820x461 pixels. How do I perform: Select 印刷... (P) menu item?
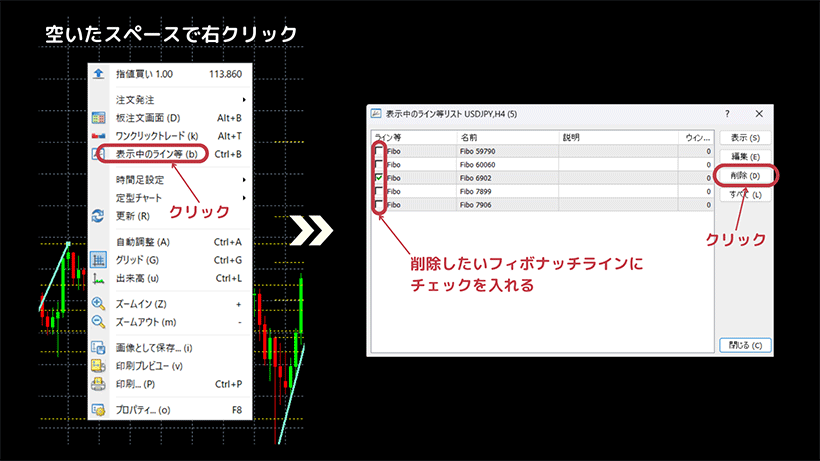tap(170, 384)
